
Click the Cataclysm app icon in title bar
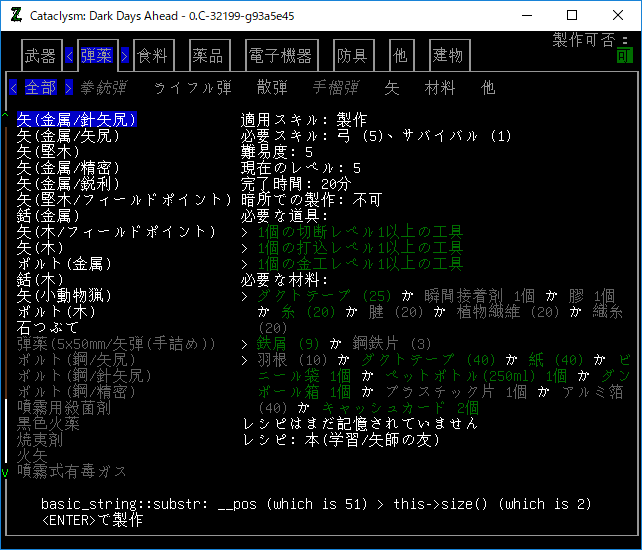pos(14,15)
